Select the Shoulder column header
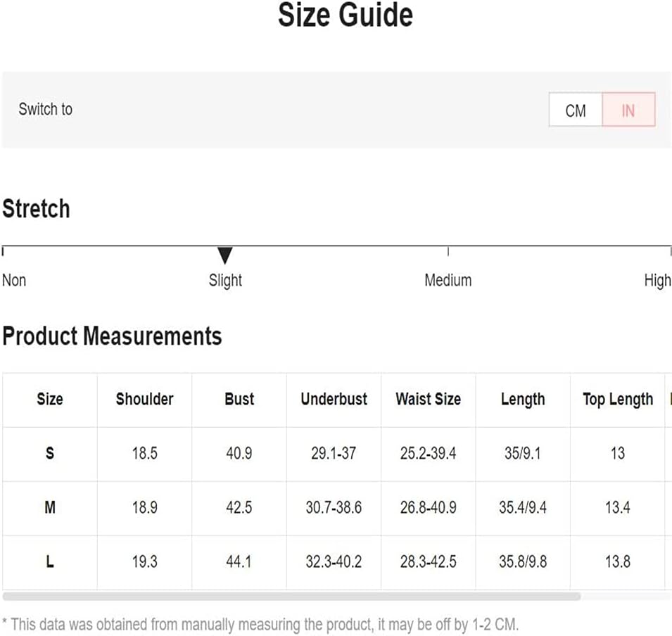672x636 pixels. click(x=144, y=399)
